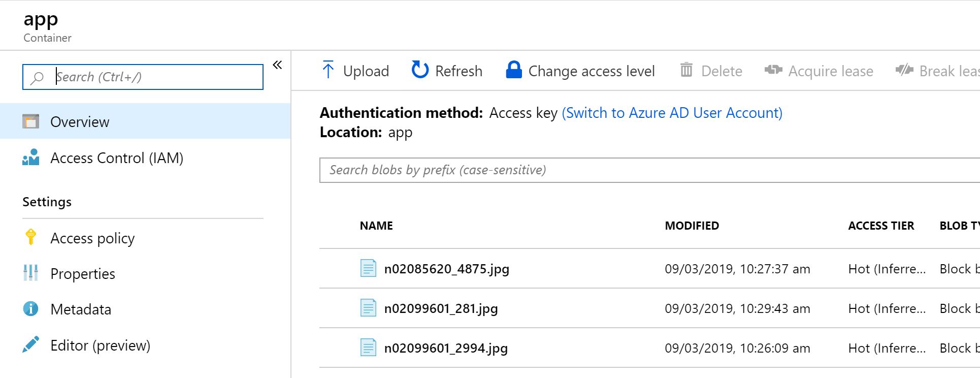Focus Search blobs by prefix field
The height and width of the screenshot is (378, 980).
[649, 170]
